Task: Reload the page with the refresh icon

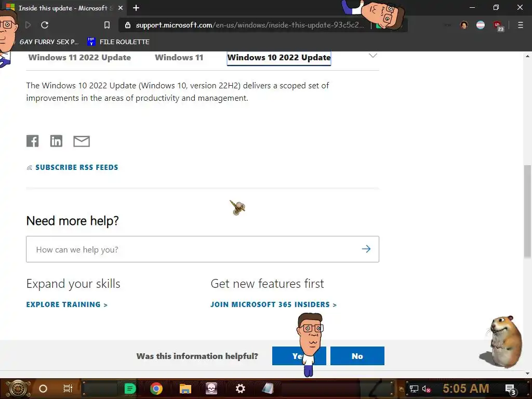Action: coord(45,25)
